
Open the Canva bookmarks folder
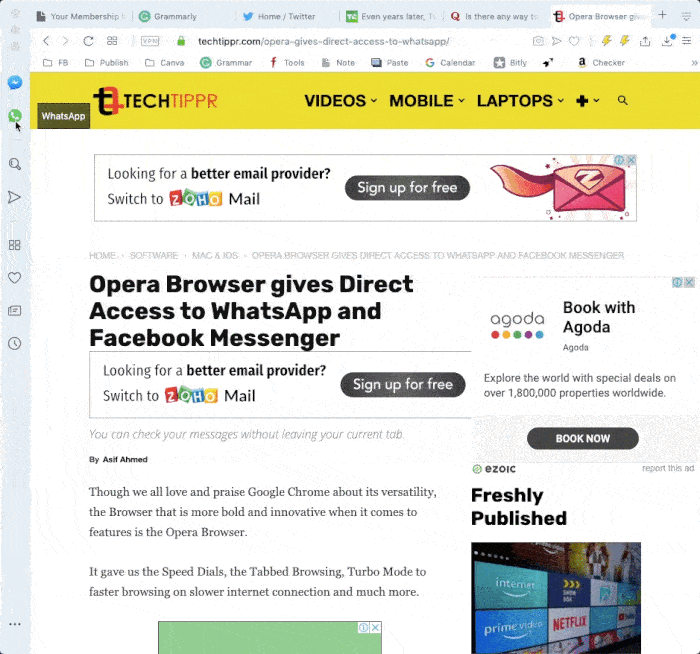[164, 63]
